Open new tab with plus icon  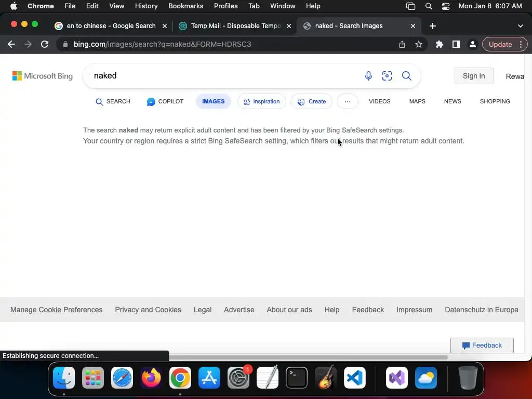pyautogui.click(x=433, y=26)
